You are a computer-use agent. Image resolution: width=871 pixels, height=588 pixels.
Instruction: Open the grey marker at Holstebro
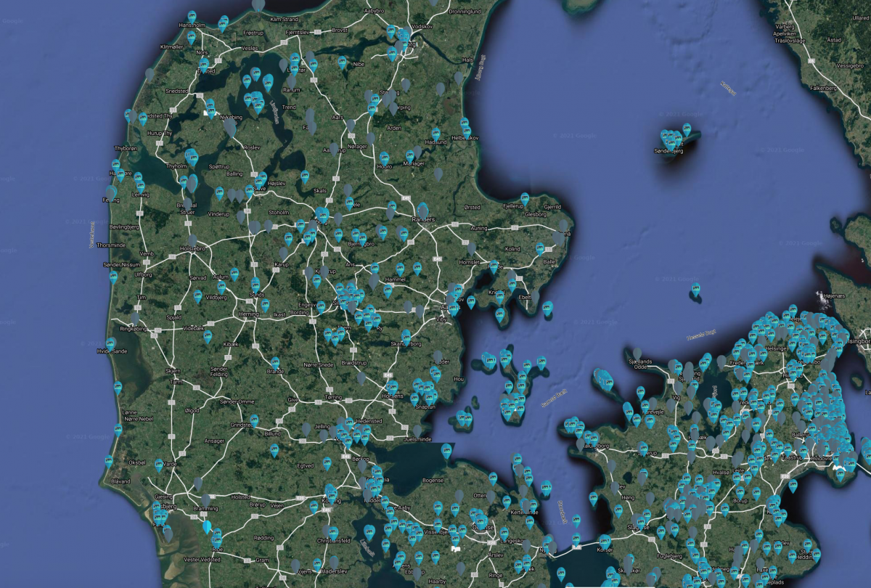192,240
